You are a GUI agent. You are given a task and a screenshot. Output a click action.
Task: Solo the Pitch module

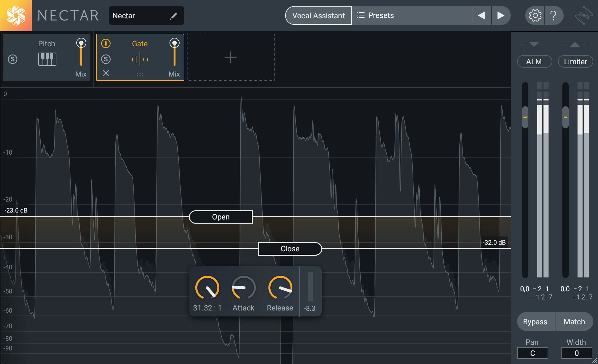pyautogui.click(x=13, y=59)
